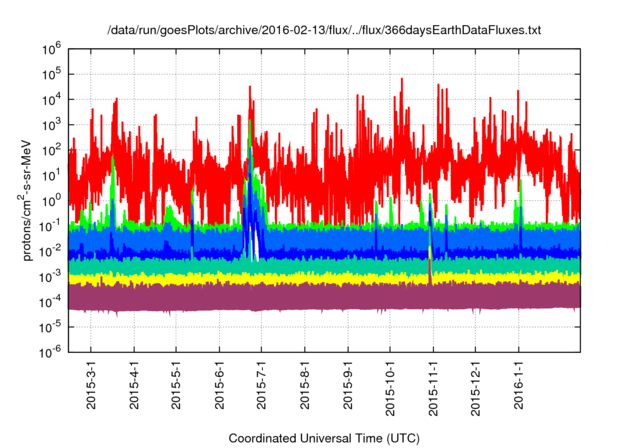Click the 2015-11-1 date tick label
Screen dimensions: 640x448
click(x=433, y=388)
